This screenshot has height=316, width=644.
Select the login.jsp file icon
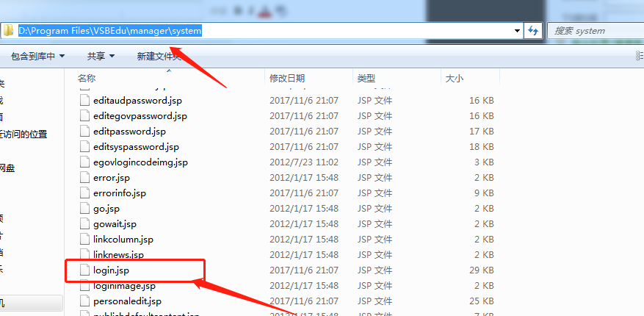85,270
